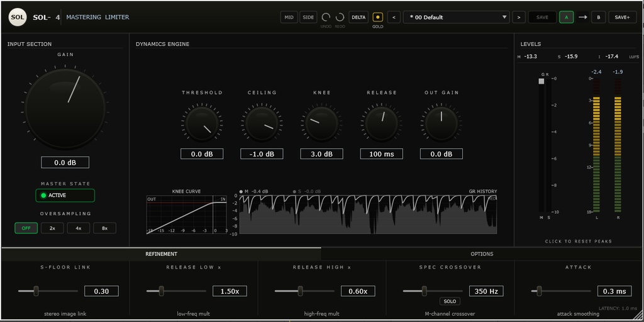Viewport: 644px width, 322px height.
Task: Click the 1.50x release low field
Action: click(x=230, y=291)
